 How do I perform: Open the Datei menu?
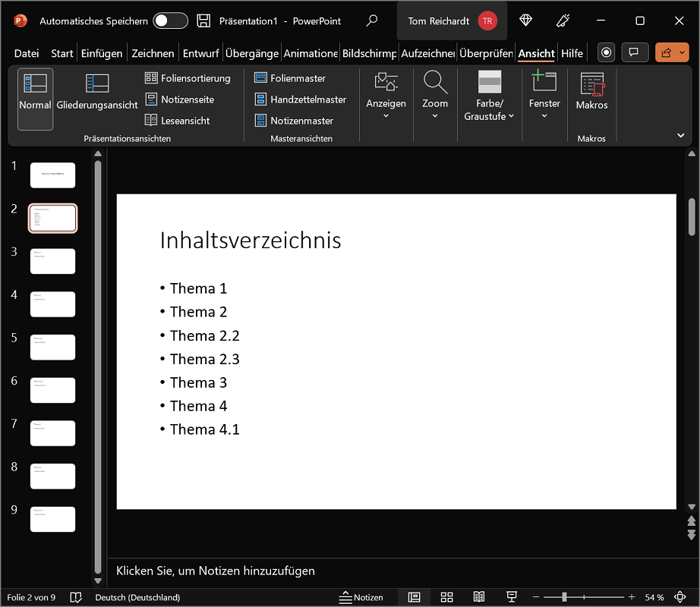tap(27, 54)
